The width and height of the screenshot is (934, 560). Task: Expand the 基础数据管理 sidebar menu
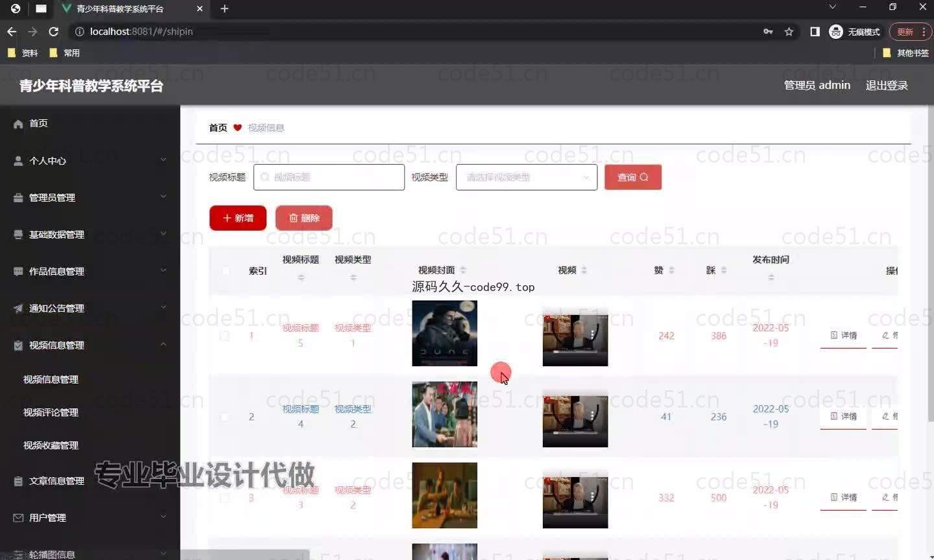tap(163, 233)
